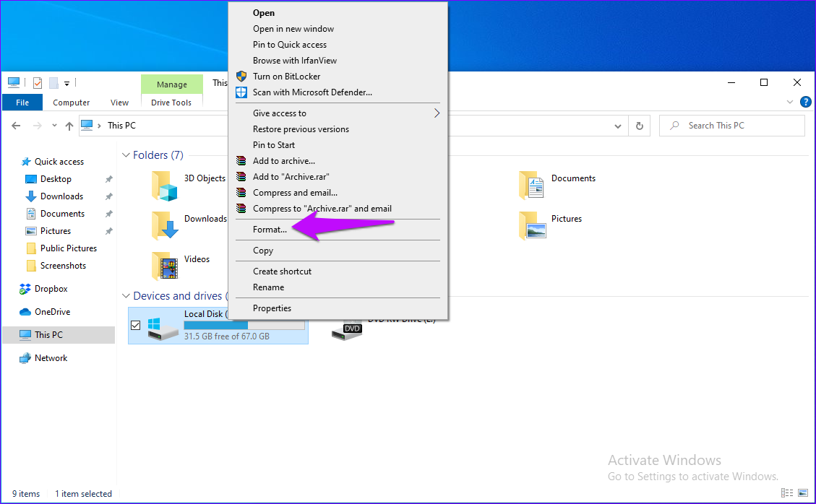Expand the Give access to submenu arrow
Viewport: 816px width, 504px height.
click(437, 113)
